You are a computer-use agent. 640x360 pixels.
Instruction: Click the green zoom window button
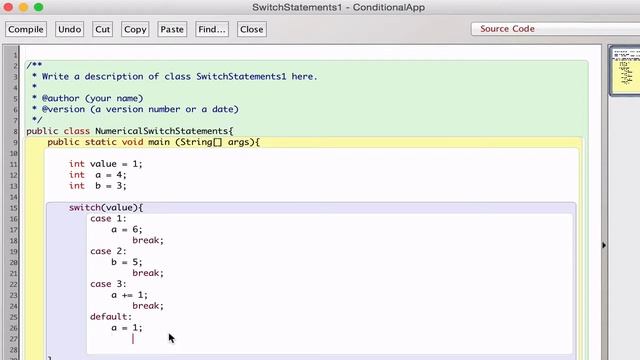[38, 7]
